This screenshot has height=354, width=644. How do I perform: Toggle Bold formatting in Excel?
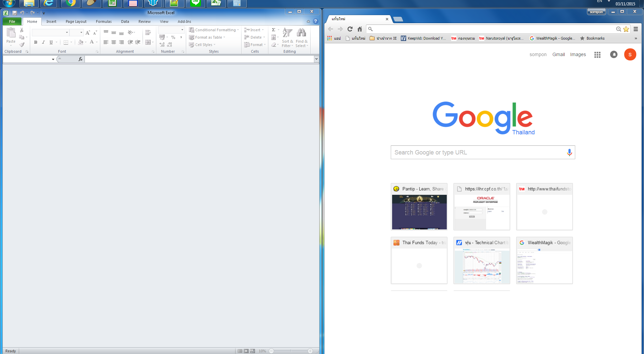tap(36, 42)
